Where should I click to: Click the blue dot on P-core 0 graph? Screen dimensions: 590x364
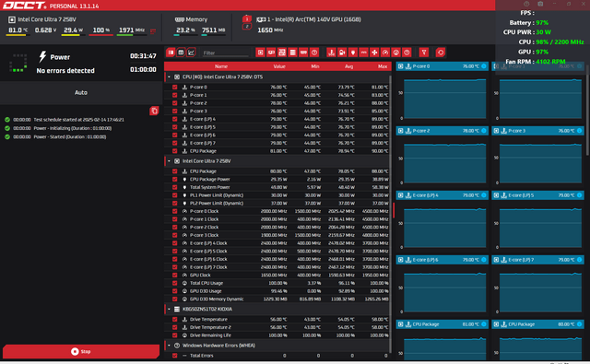(484, 66)
